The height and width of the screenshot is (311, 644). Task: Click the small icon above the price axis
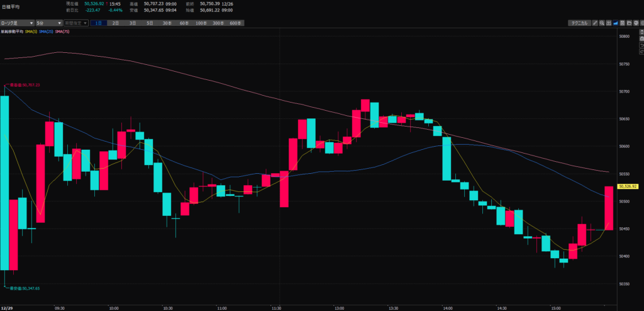coord(641,31)
